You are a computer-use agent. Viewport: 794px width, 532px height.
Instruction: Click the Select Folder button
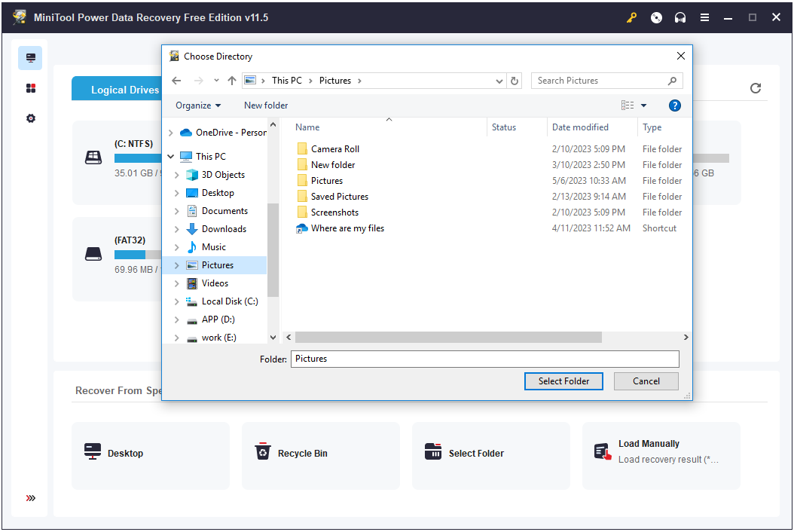[563, 381]
